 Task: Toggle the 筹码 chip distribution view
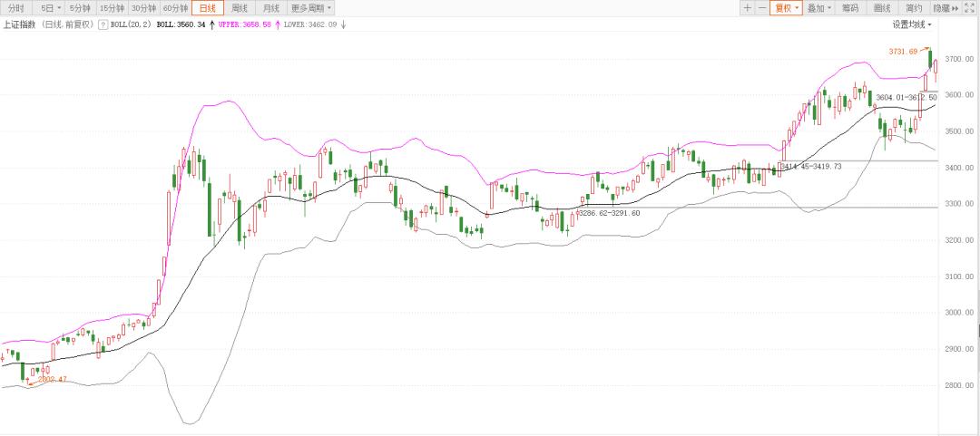(x=850, y=8)
